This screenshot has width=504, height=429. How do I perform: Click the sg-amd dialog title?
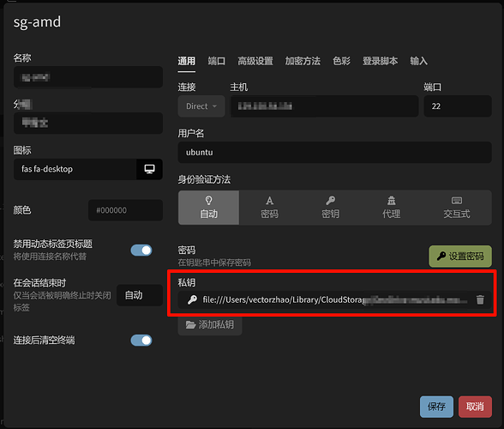tap(37, 22)
